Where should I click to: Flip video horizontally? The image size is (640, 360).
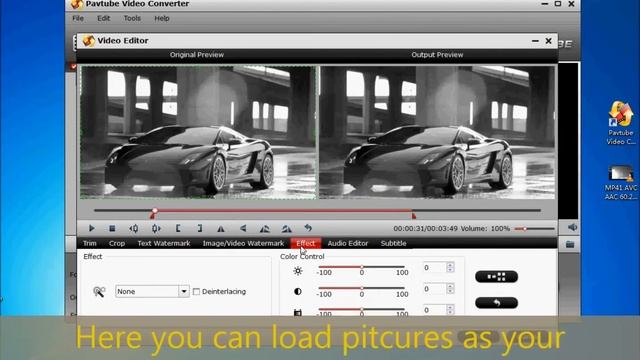tap(221, 229)
